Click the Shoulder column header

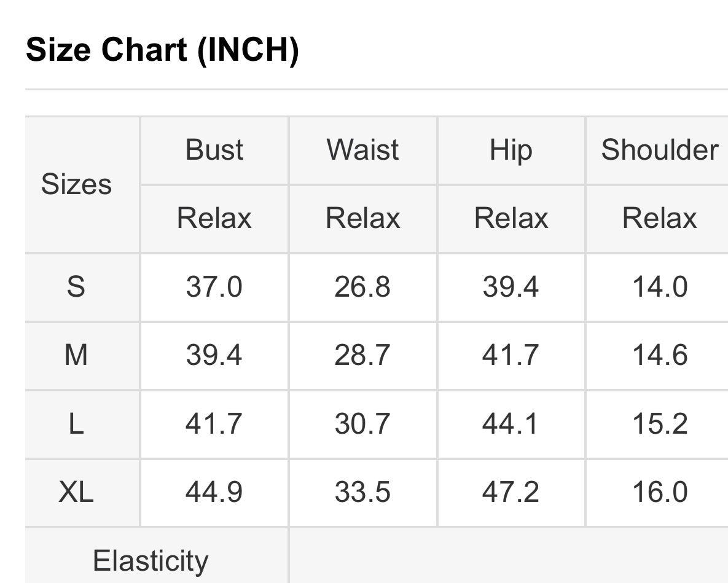659,150
